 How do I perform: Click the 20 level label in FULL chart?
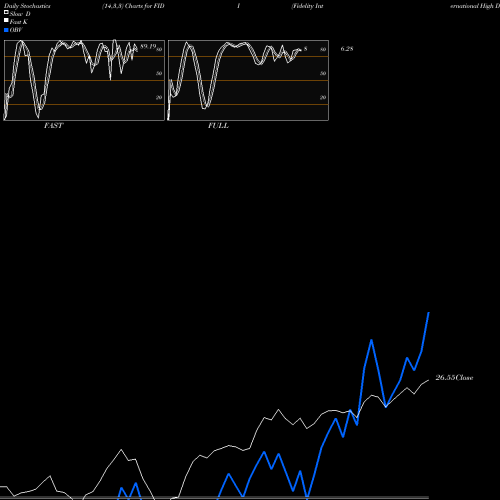coord(323,98)
